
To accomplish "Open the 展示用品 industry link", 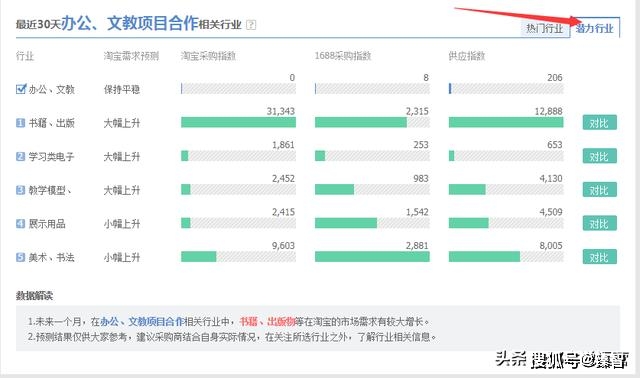I will pos(47,223).
